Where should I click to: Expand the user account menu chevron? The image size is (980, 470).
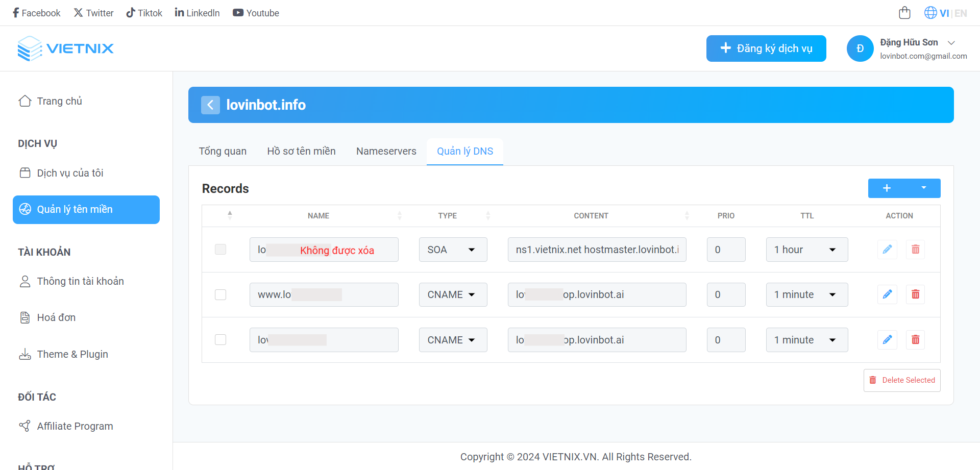[x=951, y=43]
